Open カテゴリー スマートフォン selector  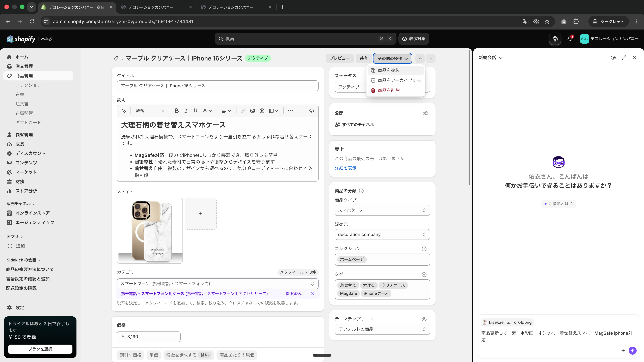click(x=218, y=284)
